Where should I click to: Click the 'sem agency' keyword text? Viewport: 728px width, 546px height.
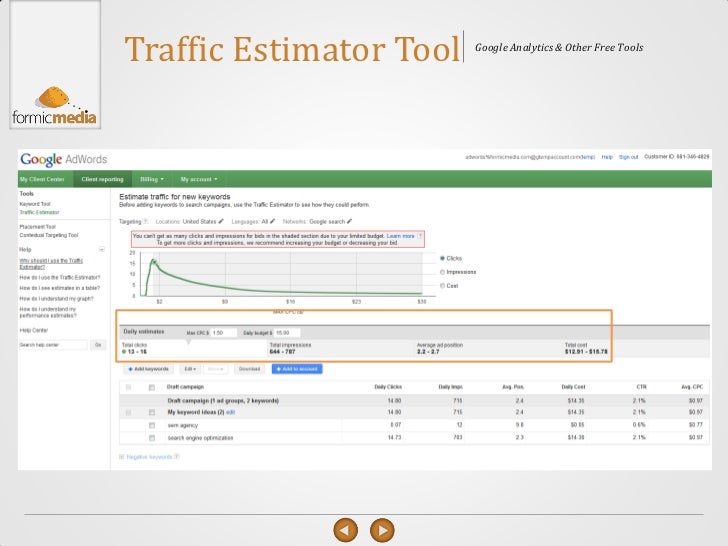pyautogui.click(x=182, y=425)
